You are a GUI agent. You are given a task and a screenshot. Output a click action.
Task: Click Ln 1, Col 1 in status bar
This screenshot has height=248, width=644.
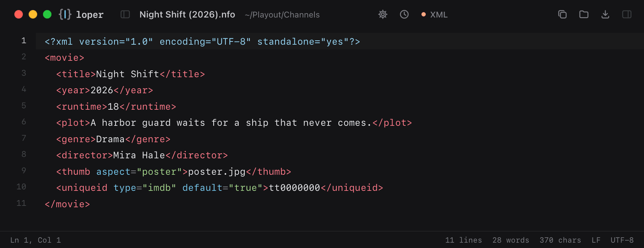click(x=35, y=240)
